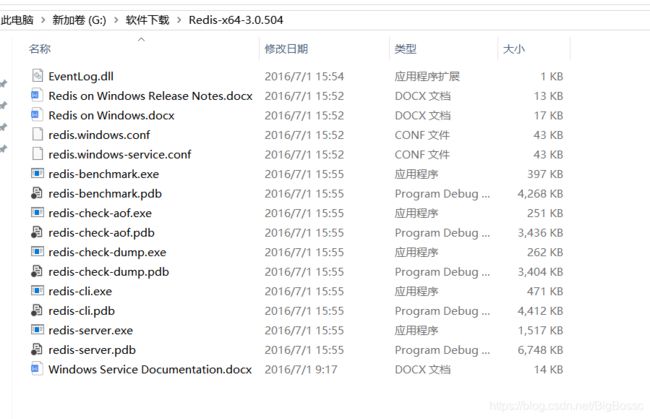This screenshot has height=419, width=650.
Task: Sort files by 大小 column header
Action: (514, 49)
